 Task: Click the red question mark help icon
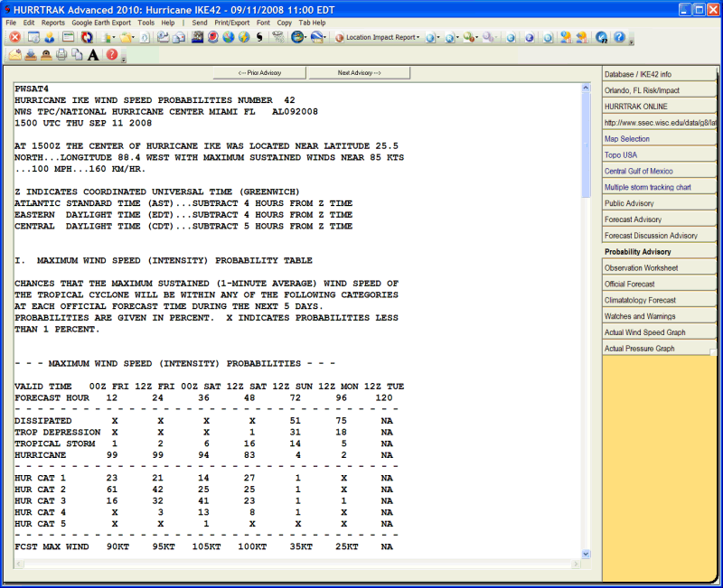pyautogui.click(x=111, y=55)
